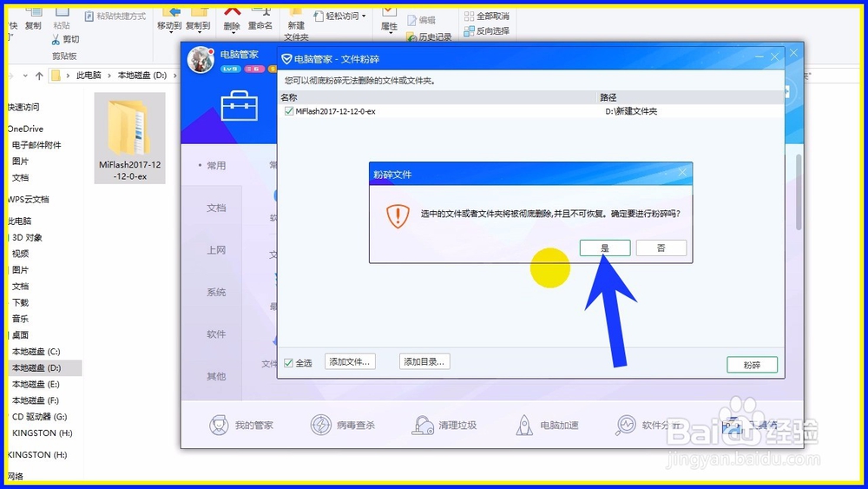Click the 电脑管家 main window scrollbar
Screen dimensions: 868x489
click(799, 192)
